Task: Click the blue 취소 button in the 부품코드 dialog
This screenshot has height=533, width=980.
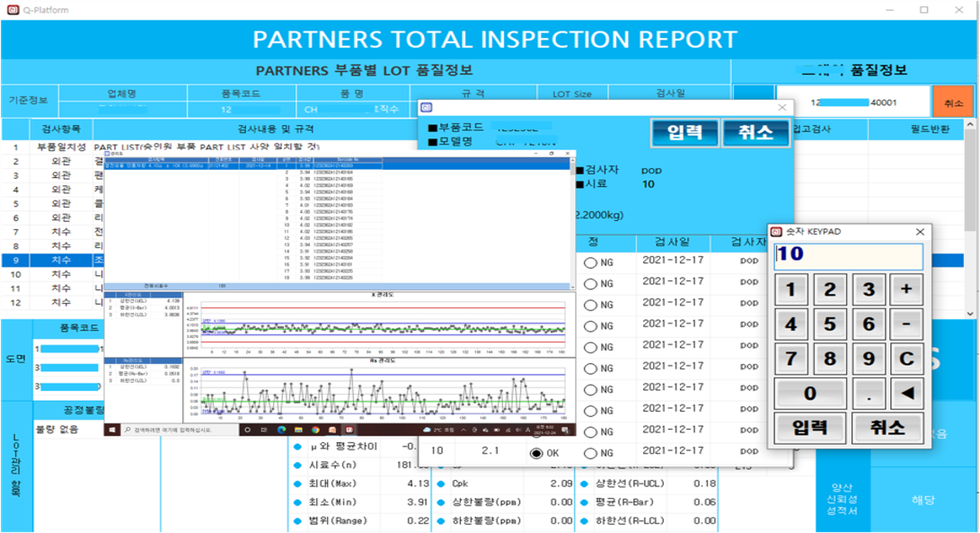Action: pyautogui.click(x=755, y=132)
